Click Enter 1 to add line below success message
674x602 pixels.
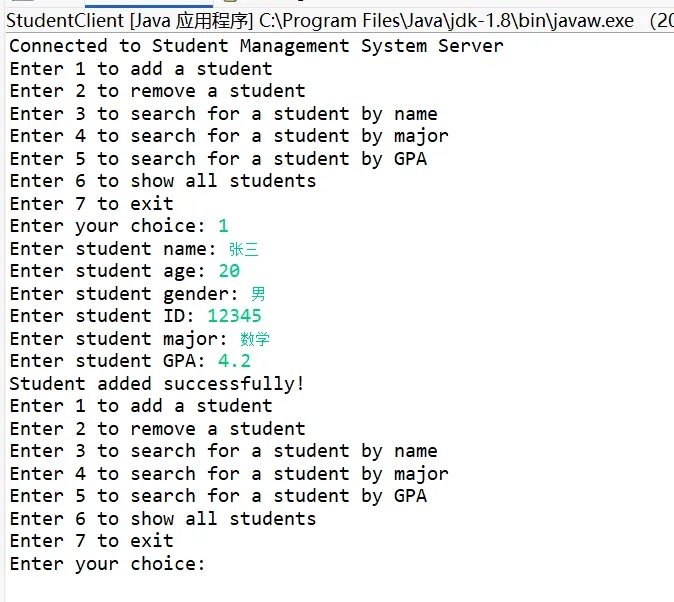(x=140, y=406)
